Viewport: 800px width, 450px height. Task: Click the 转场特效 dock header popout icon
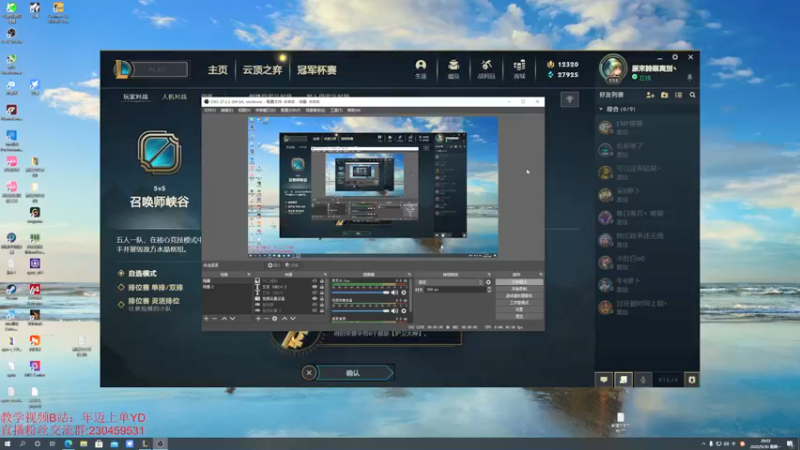click(489, 274)
